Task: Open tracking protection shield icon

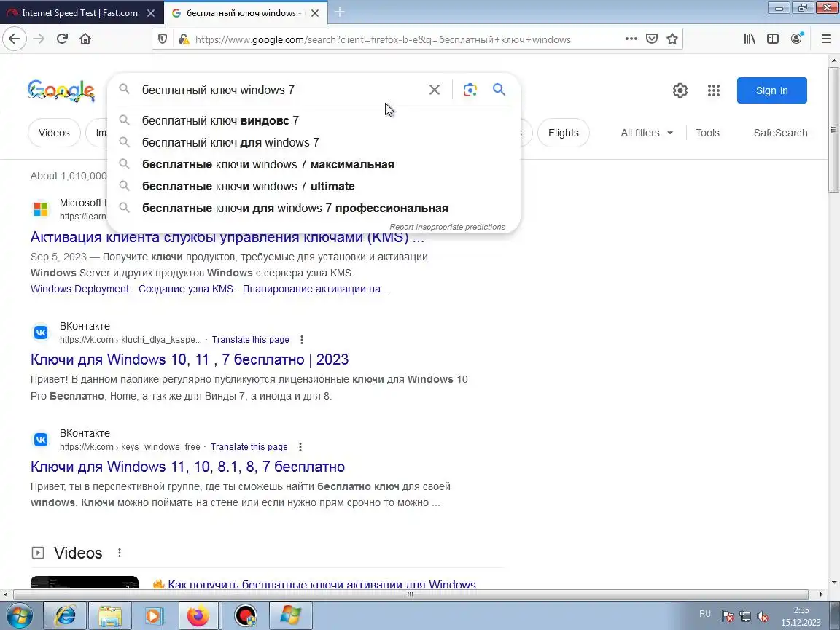Action: pyautogui.click(x=163, y=39)
